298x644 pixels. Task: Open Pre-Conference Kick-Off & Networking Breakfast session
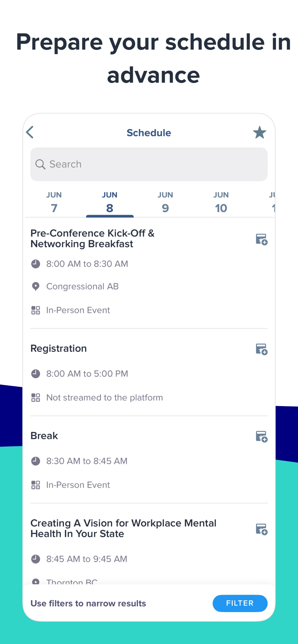[93, 238]
